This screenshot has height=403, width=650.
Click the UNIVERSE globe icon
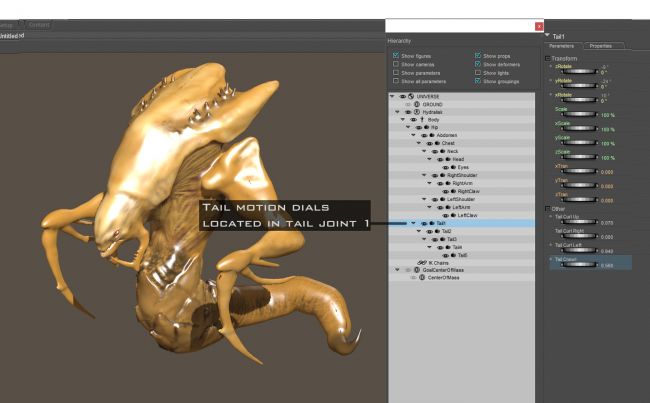pos(411,96)
